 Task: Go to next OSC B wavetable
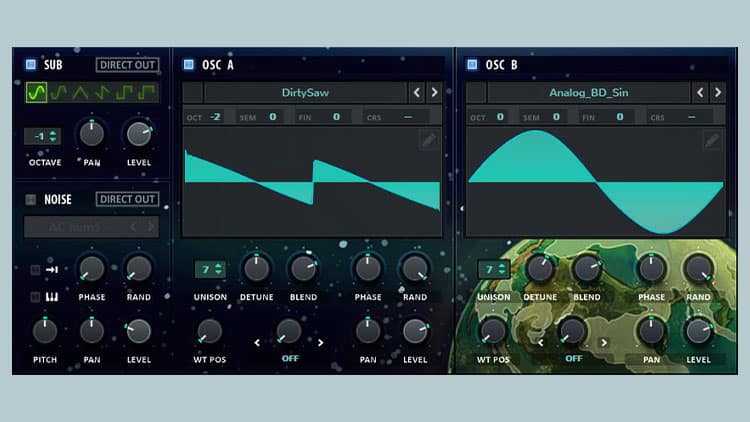pos(717,92)
